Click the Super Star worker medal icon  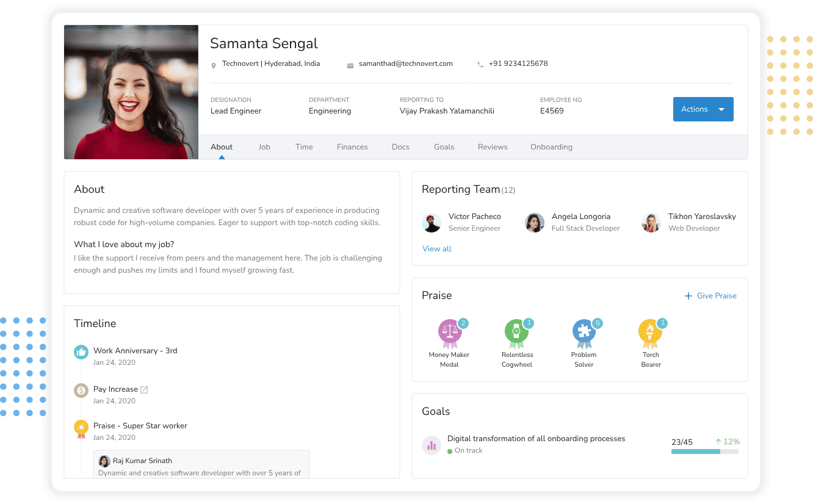click(81, 429)
